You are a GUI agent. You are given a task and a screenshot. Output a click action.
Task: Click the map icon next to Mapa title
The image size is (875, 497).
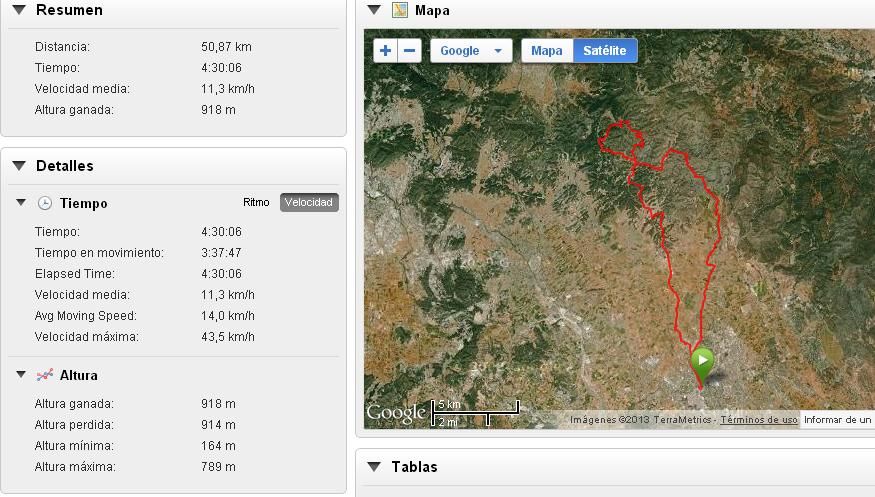pos(400,10)
